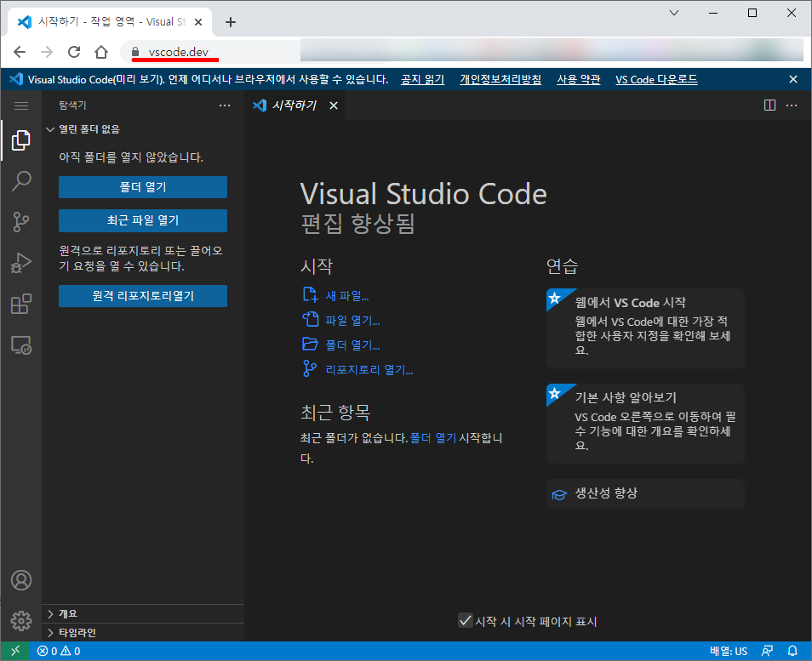Open the hamburger application menu

(21, 105)
